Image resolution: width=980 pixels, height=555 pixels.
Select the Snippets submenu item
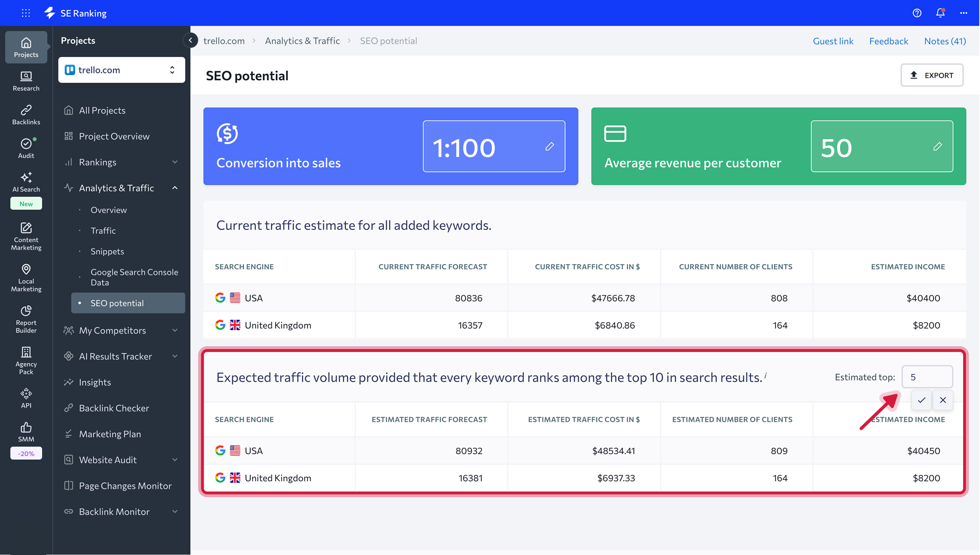[x=107, y=251]
